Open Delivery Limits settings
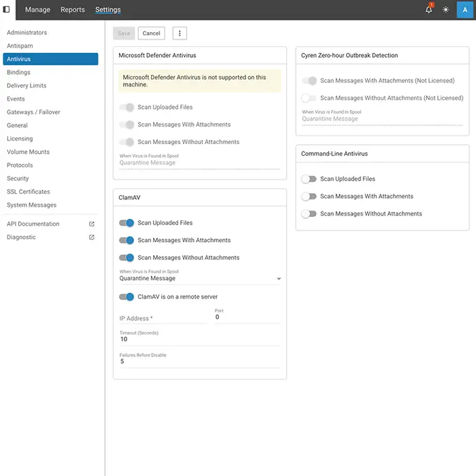The height and width of the screenshot is (476, 476). (50, 86)
